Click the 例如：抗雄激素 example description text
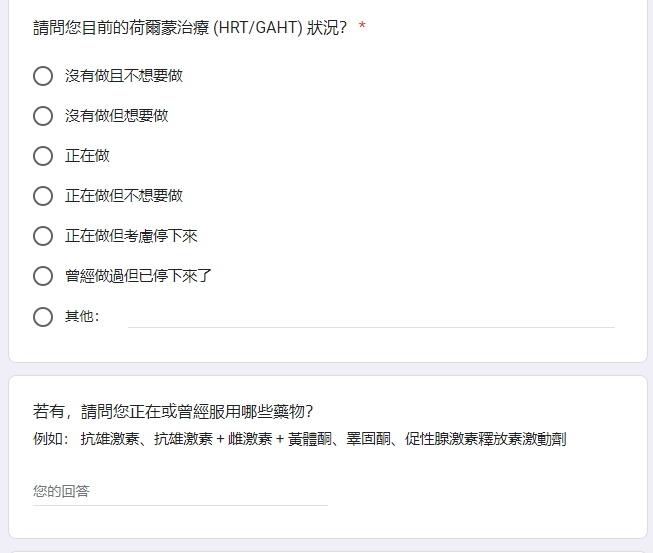This screenshot has height=553, width=653. [299, 439]
